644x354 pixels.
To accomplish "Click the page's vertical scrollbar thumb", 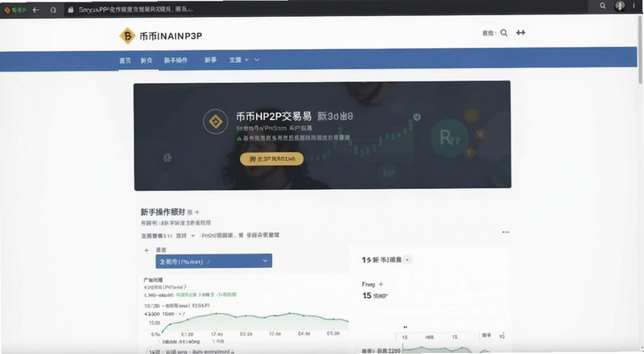I will 640,50.
